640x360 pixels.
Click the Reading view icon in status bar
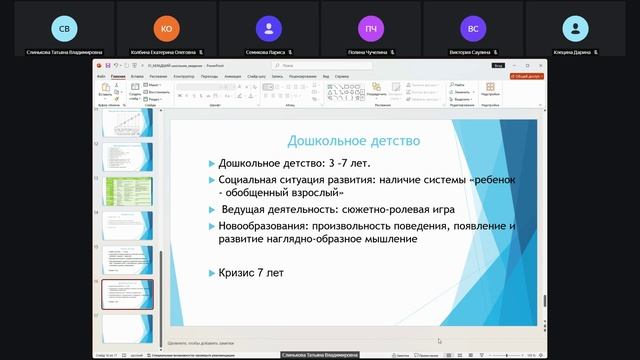pyautogui.click(x=471, y=356)
